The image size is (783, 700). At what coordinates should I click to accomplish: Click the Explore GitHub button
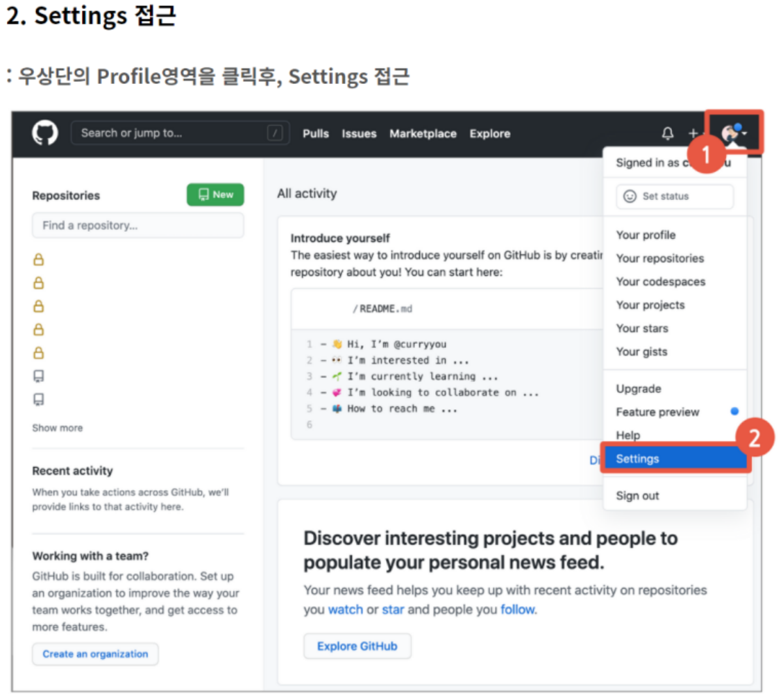(x=357, y=646)
